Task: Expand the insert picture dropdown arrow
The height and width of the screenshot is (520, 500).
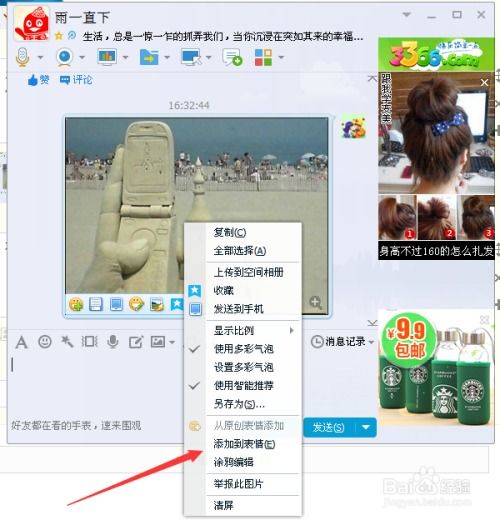Action: coord(172,342)
